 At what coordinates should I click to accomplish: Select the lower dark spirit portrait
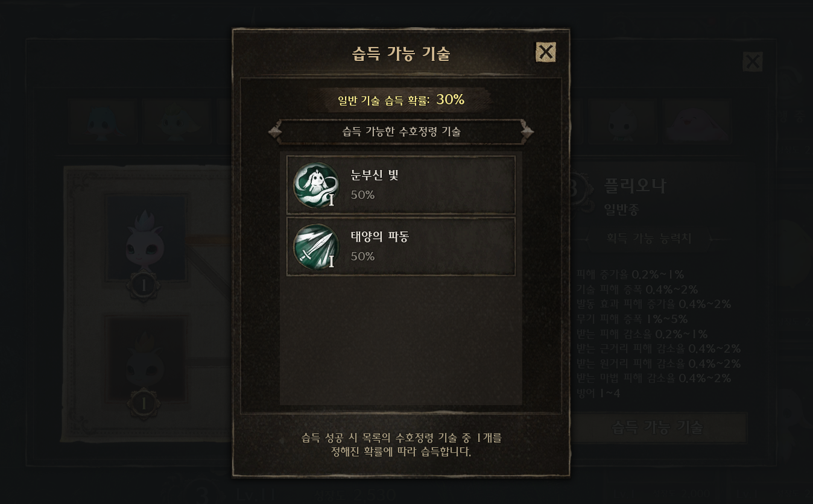coord(145,358)
